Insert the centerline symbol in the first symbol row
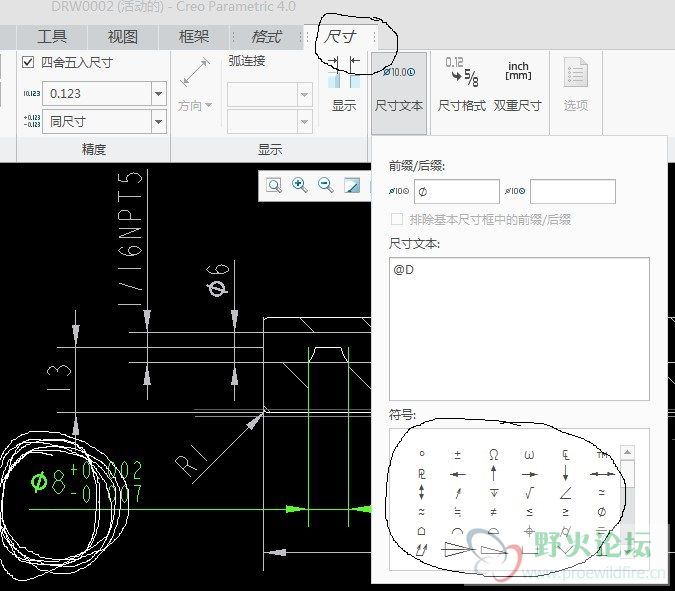Screen dimensions: 675x591 click(x=566, y=455)
